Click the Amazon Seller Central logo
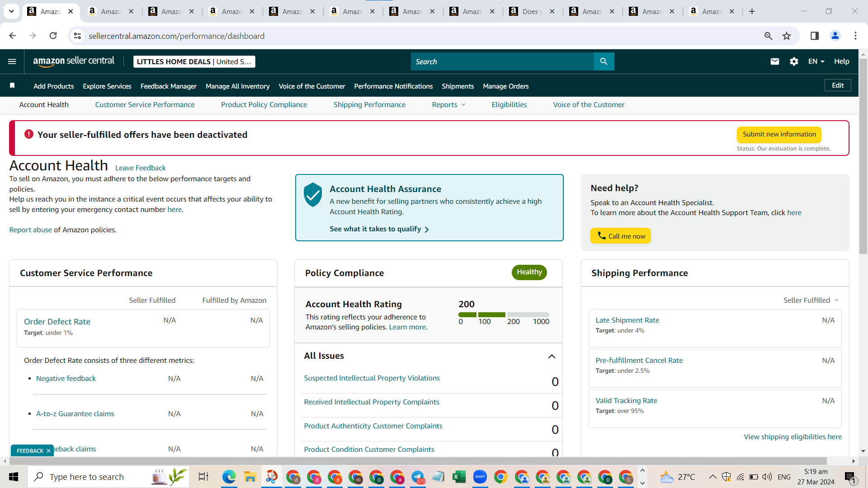The height and width of the screenshot is (488, 868). 74,61
